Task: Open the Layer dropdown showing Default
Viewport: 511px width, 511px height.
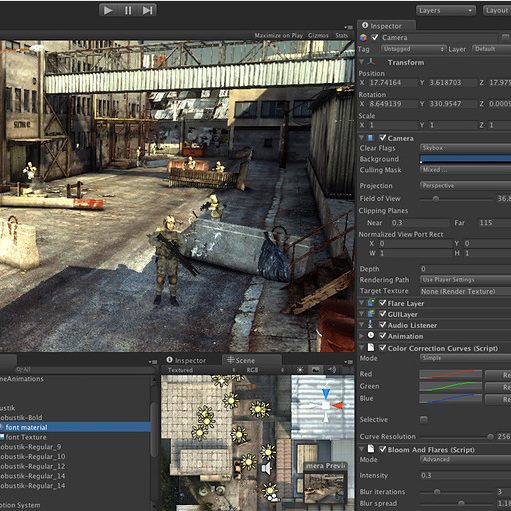Action: (491, 49)
